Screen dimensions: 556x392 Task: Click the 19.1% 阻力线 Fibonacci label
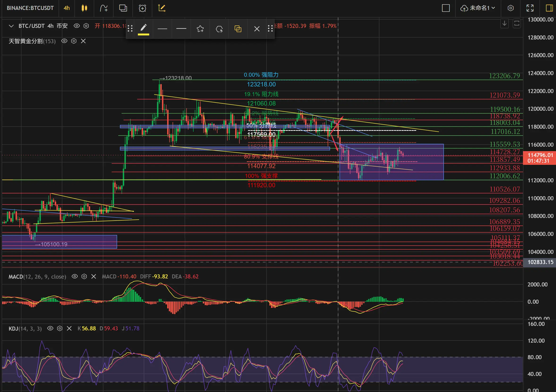pos(261,94)
